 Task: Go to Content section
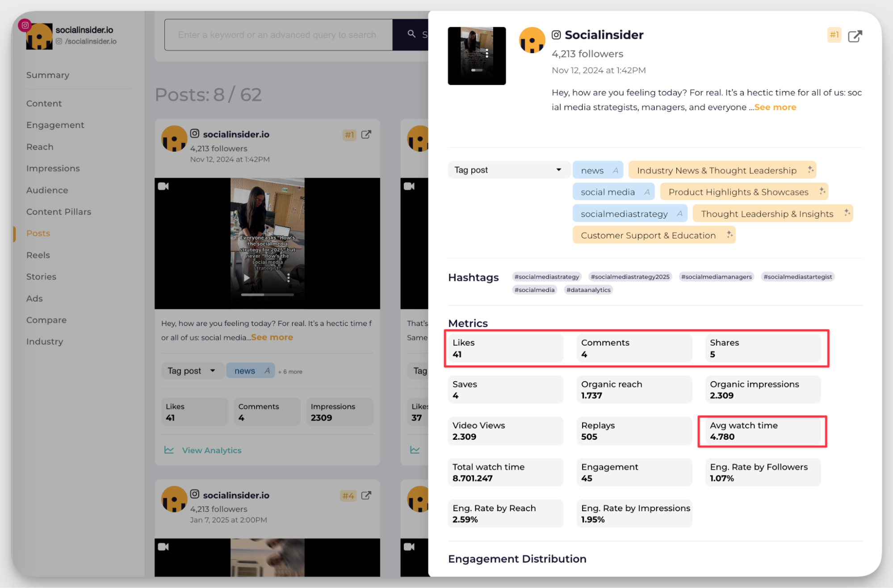44,103
